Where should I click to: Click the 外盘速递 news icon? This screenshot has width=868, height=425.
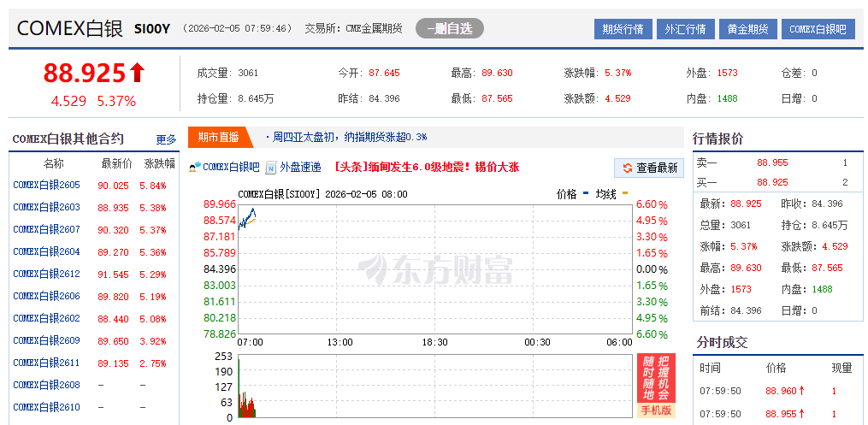271,167
